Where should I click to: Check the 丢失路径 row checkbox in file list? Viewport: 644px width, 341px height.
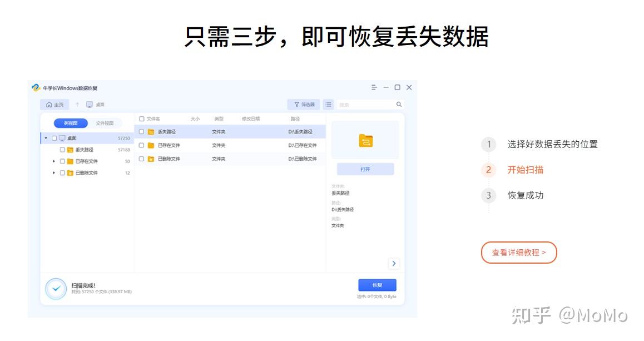point(141,132)
